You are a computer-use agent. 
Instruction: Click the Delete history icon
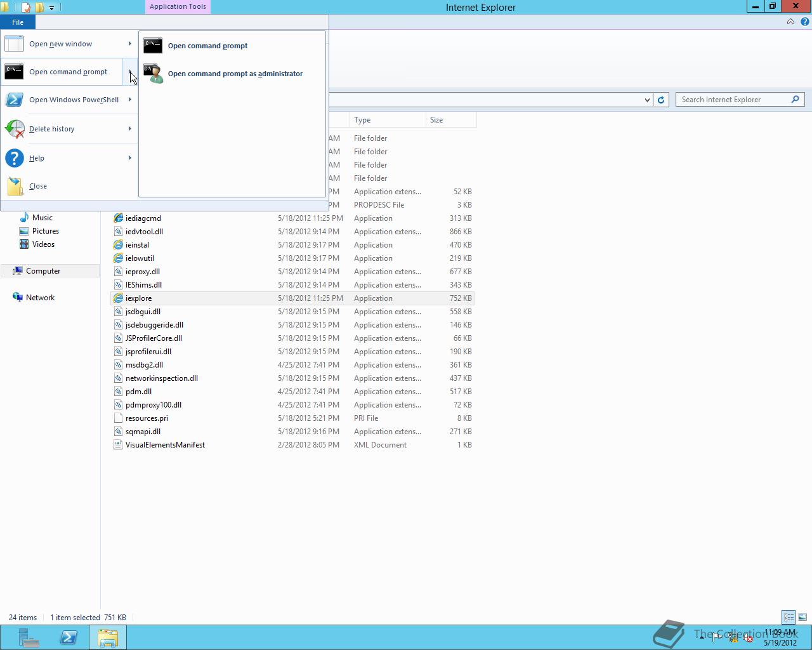14,129
